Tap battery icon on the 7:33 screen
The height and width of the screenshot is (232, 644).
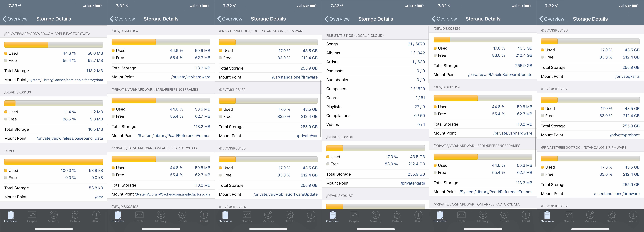[98, 6]
